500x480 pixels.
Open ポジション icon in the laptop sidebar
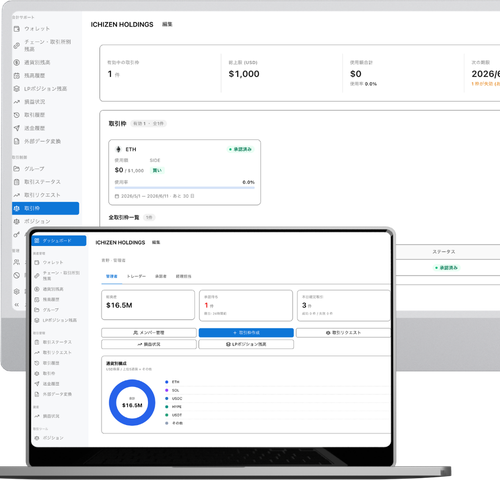(x=37, y=438)
